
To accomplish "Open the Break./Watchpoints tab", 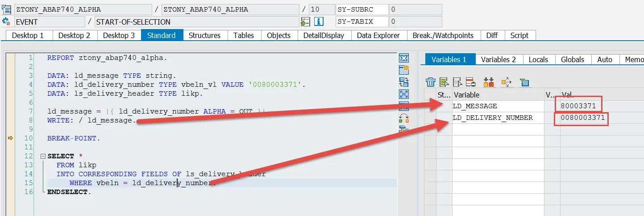I will pos(443,35).
